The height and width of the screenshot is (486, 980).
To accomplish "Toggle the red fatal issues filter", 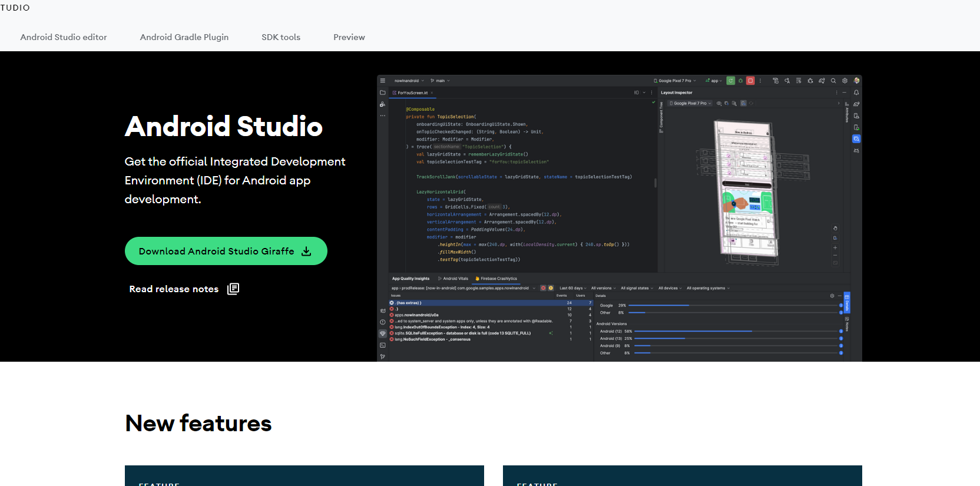I will click(x=543, y=288).
